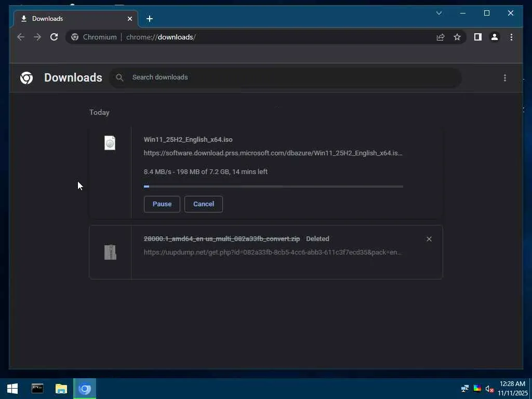
Task: Cancel the Win11 ISO download
Action: (x=204, y=204)
